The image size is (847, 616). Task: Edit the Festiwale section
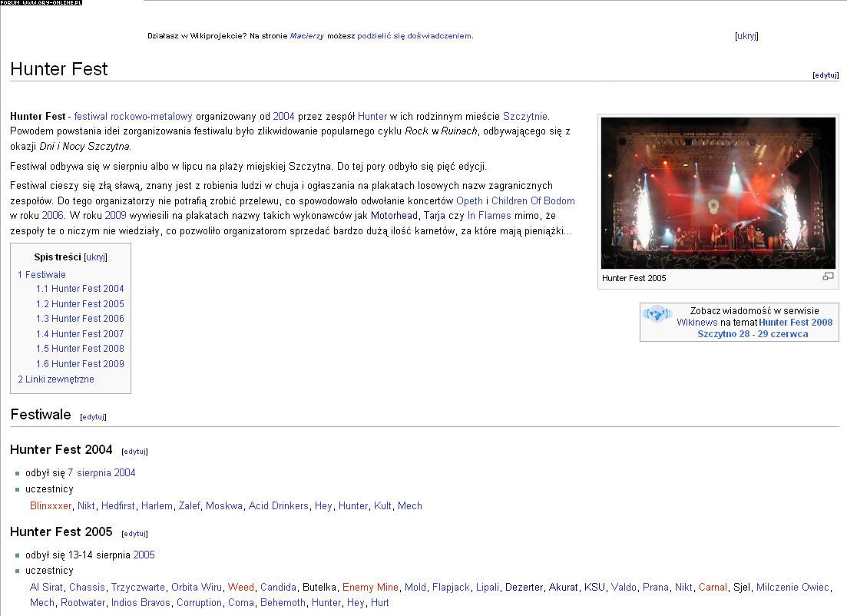point(93,416)
